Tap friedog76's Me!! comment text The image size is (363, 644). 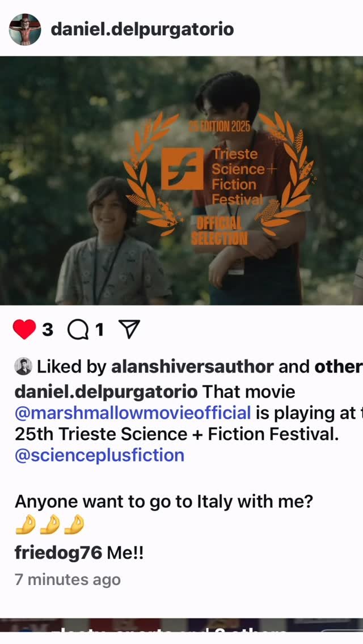(x=125, y=553)
